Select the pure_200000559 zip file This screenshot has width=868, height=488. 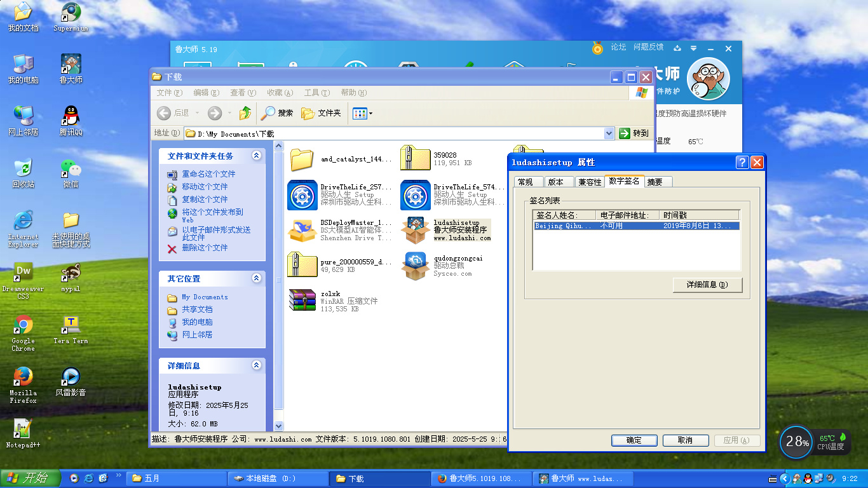coord(340,265)
